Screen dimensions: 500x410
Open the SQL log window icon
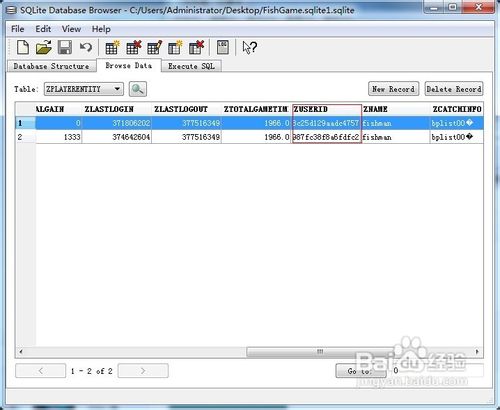tap(222, 47)
